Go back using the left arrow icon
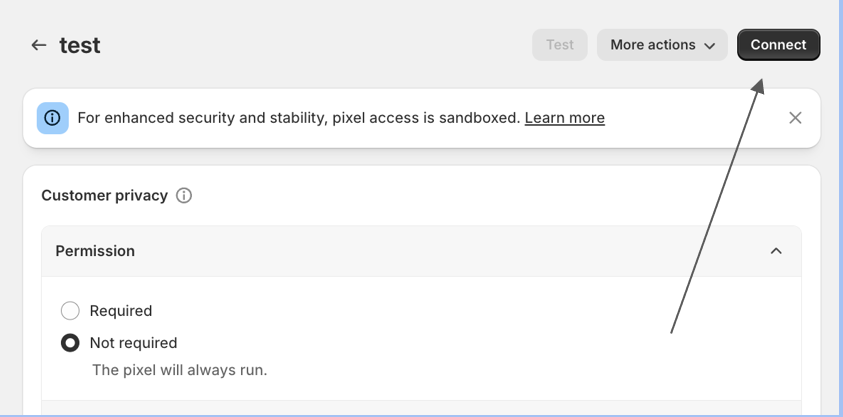 pos(39,45)
